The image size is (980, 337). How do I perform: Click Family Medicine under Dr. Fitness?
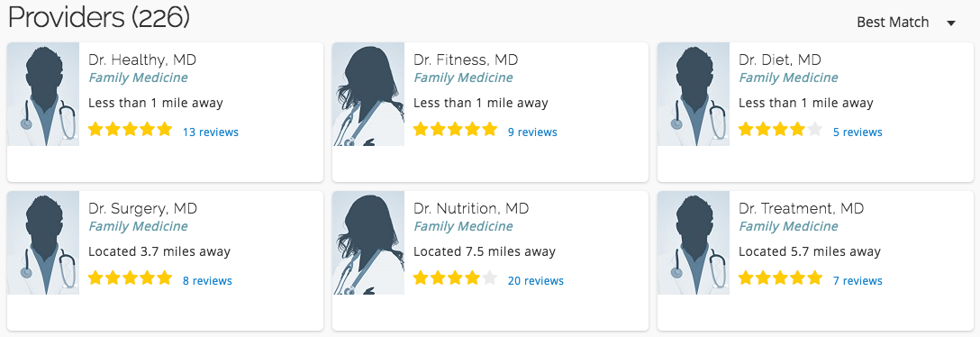click(x=463, y=77)
